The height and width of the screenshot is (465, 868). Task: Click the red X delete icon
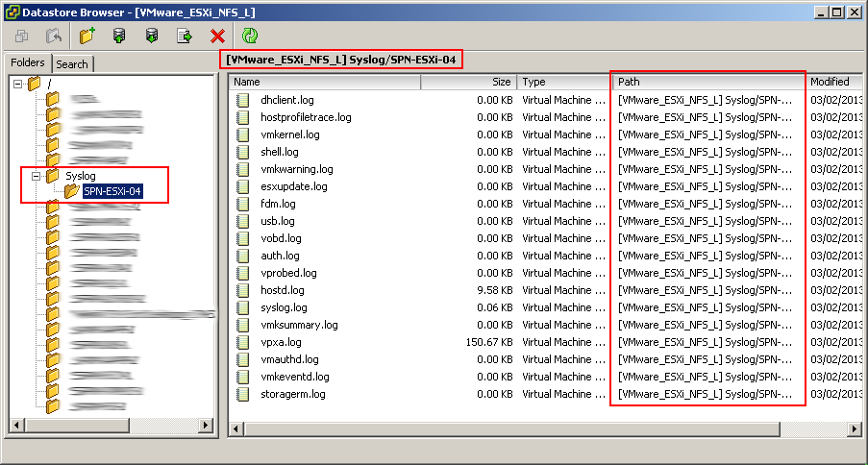217,36
